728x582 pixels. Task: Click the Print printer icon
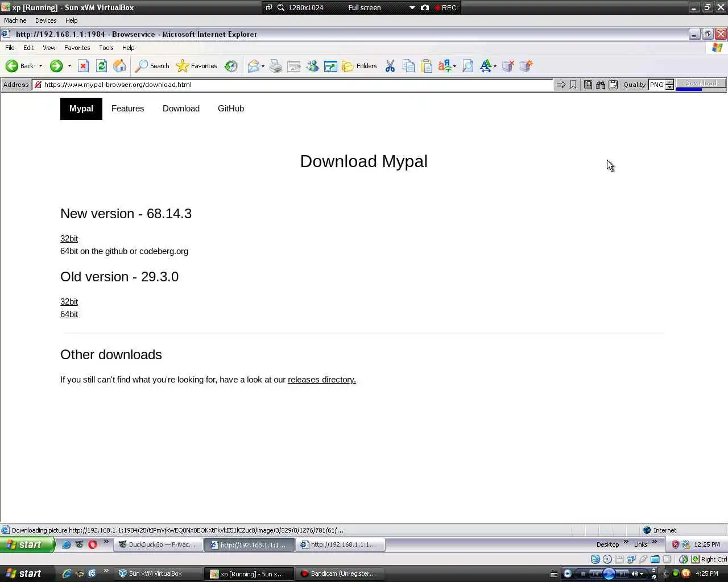coord(276,66)
